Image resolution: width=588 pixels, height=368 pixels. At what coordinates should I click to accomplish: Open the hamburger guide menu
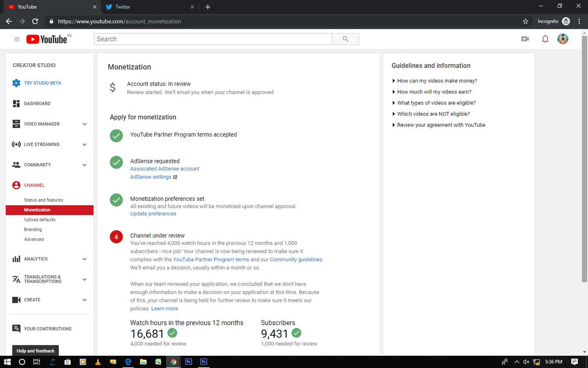(x=17, y=39)
